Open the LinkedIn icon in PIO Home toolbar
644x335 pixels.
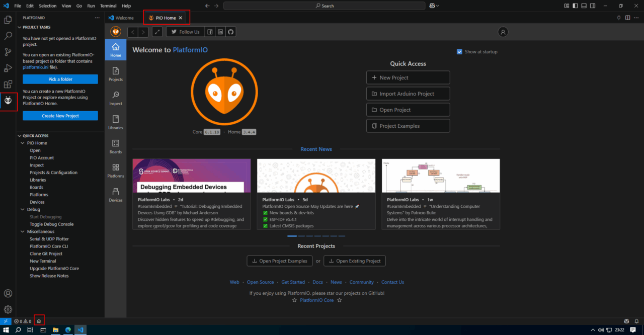[220, 32]
